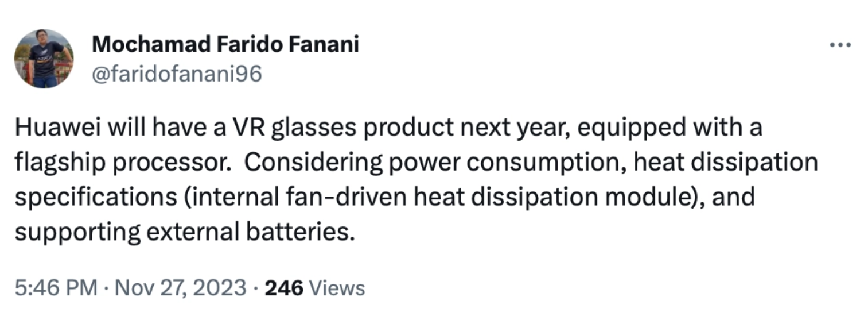This screenshot has width=868, height=312.
Task: Click the word Views in the footer
Action: (337, 287)
